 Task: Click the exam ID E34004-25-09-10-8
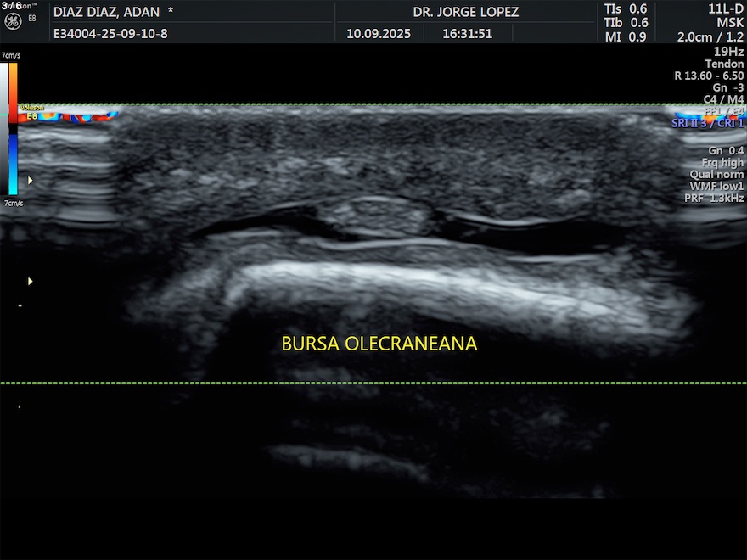pyautogui.click(x=110, y=35)
